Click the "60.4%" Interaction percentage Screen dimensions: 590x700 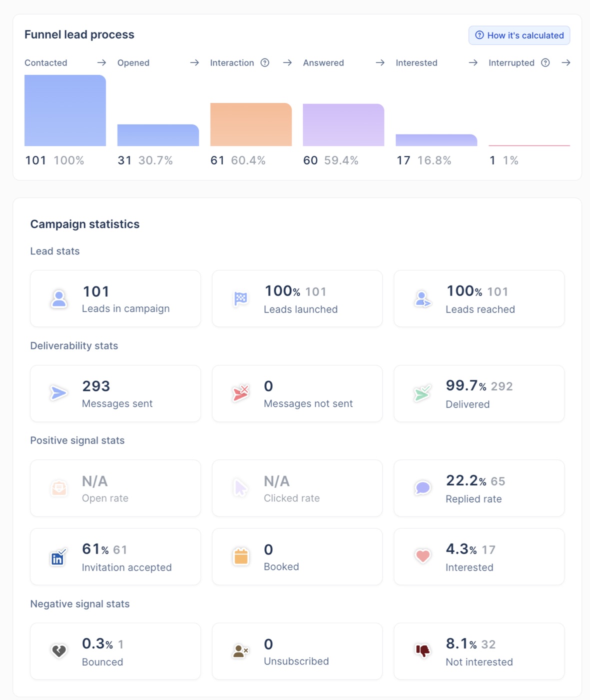pyautogui.click(x=248, y=160)
